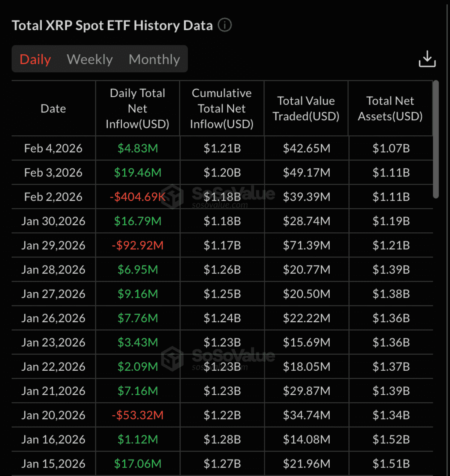Select the Jan 28,2026 date cell
450x476 pixels.
tap(53, 269)
